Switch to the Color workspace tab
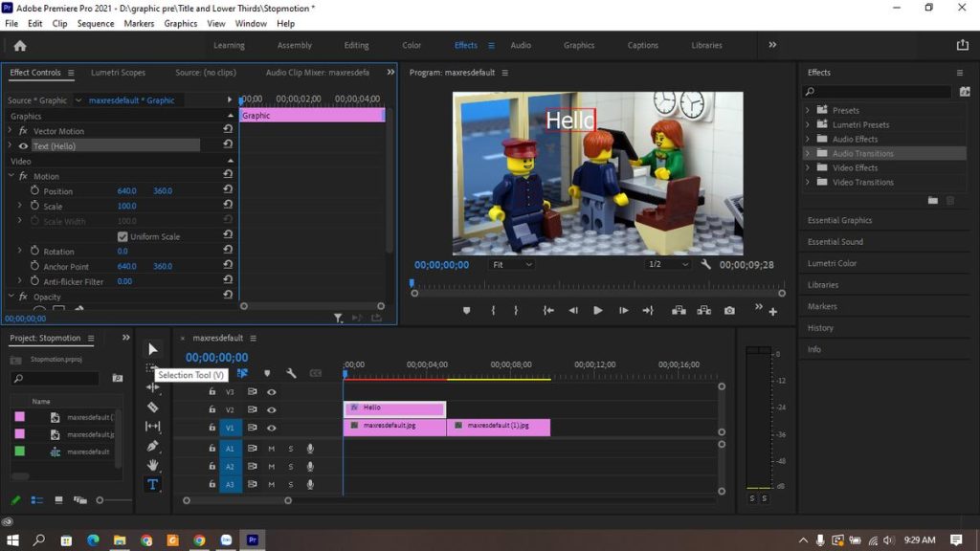This screenshot has height=551, width=980. [x=412, y=44]
